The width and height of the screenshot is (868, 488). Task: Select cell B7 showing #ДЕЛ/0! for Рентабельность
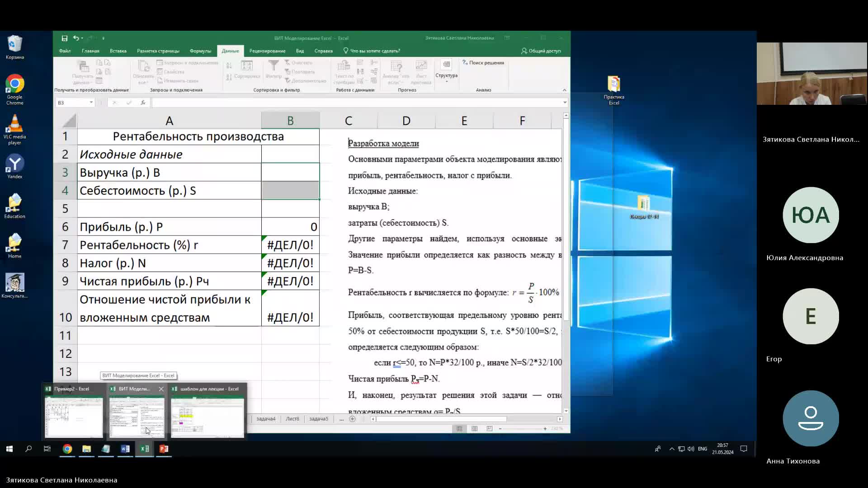point(290,245)
